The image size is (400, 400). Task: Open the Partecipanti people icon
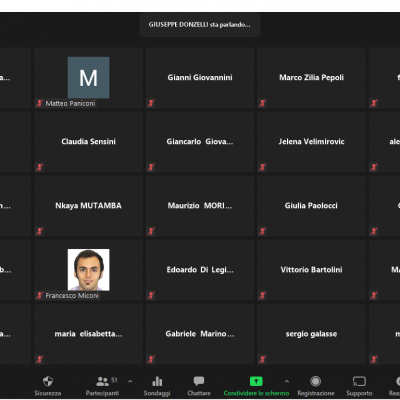102,381
